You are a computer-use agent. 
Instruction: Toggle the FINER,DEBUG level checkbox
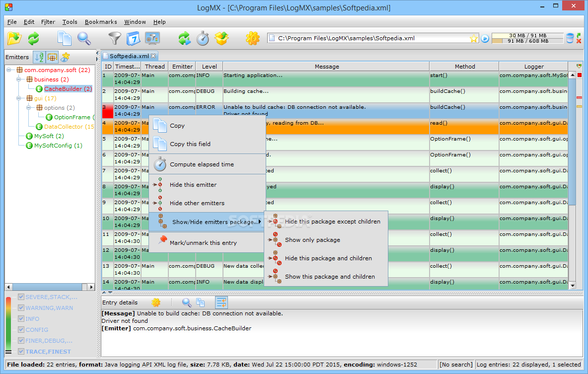click(x=21, y=340)
